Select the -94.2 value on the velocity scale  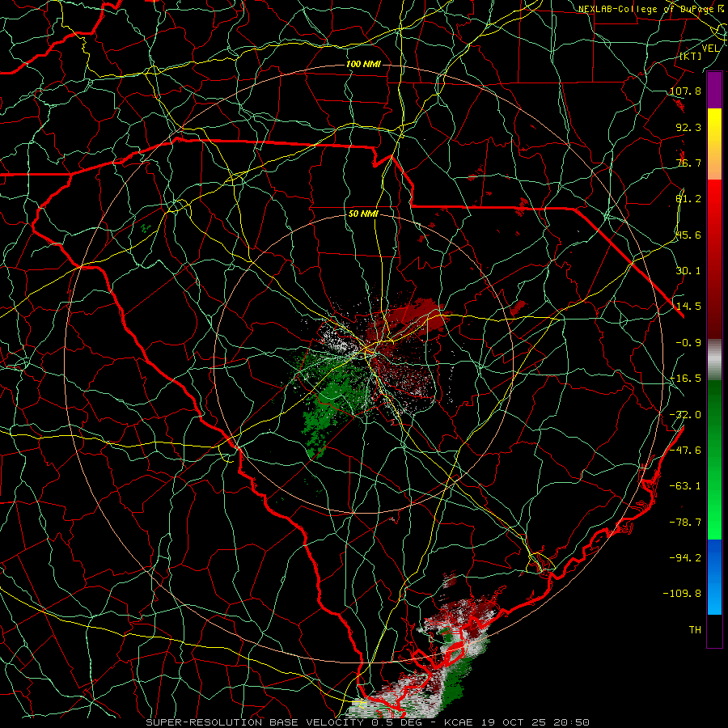685,557
